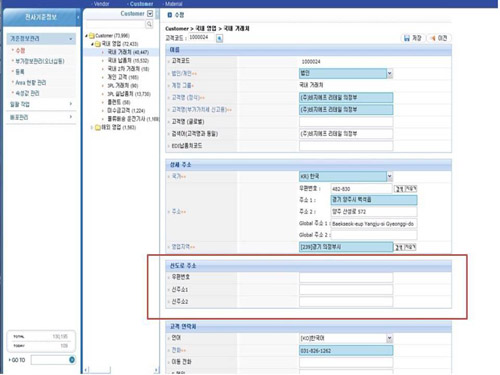The width and height of the screenshot is (500, 375).
Task: Select 속성값 관리 sidebar item
Action: pos(27,93)
